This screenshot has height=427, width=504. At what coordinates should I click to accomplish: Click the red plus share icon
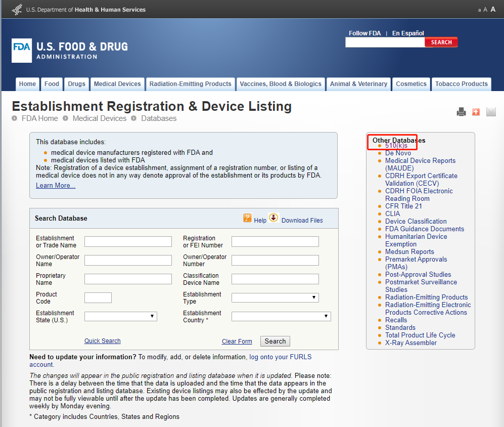(476, 112)
